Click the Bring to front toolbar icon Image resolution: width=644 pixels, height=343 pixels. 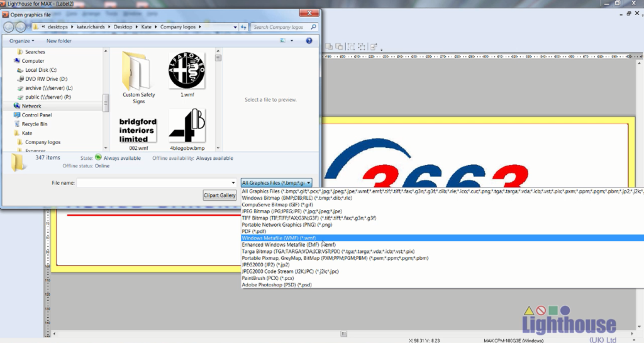click(329, 47)
